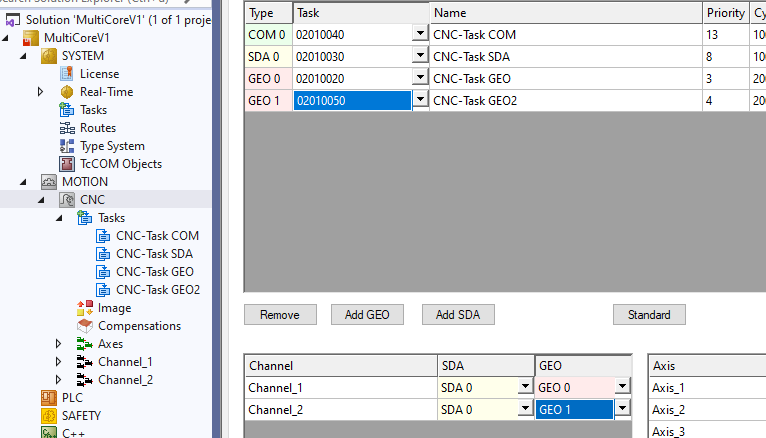Click the Name column header
The height and width of the screenshot is (438, 766).
566,13
